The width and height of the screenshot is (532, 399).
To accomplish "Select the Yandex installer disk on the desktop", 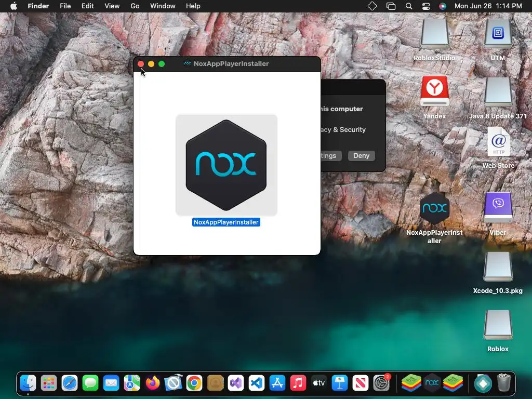I will [x=434, y=91].
